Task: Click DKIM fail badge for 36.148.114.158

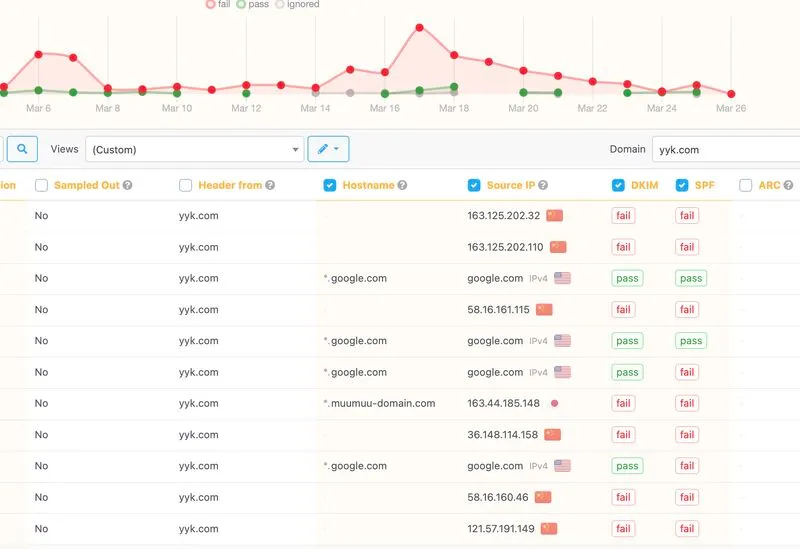Action: [623, 435]
